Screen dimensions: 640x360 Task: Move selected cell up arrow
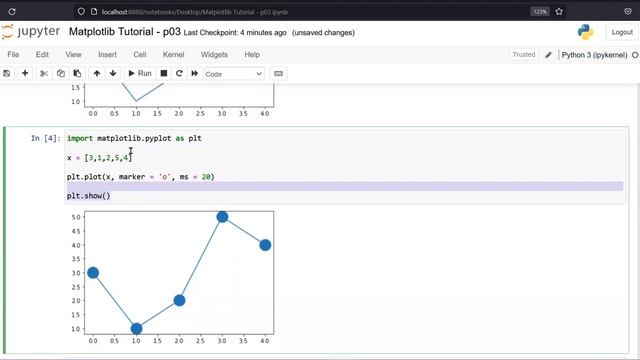97,73
